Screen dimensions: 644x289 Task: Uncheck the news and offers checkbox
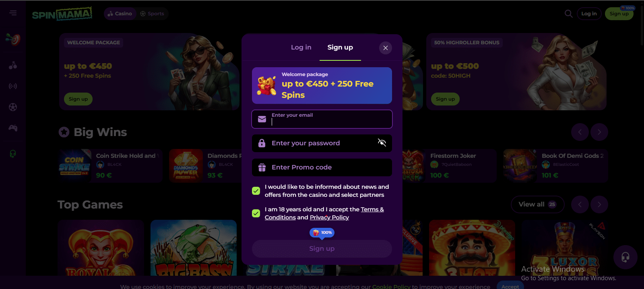click(x=256, y=191)
